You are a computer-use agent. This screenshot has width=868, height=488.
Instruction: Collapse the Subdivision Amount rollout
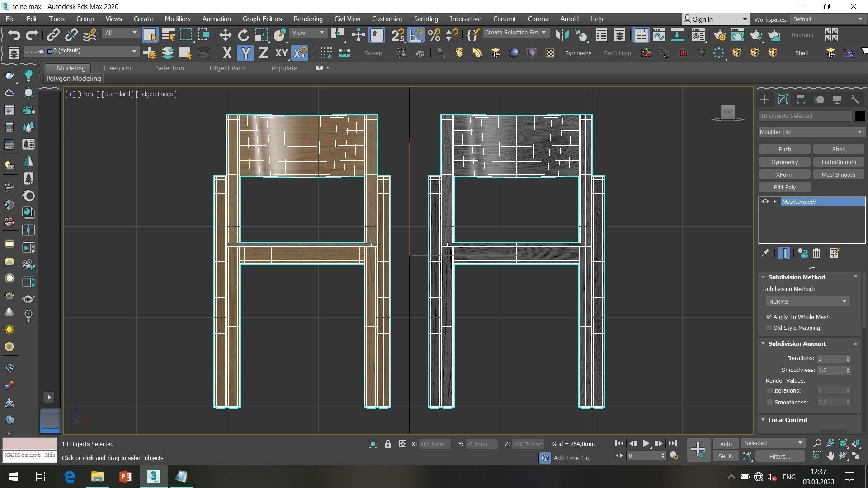click(x=763, y=343)
